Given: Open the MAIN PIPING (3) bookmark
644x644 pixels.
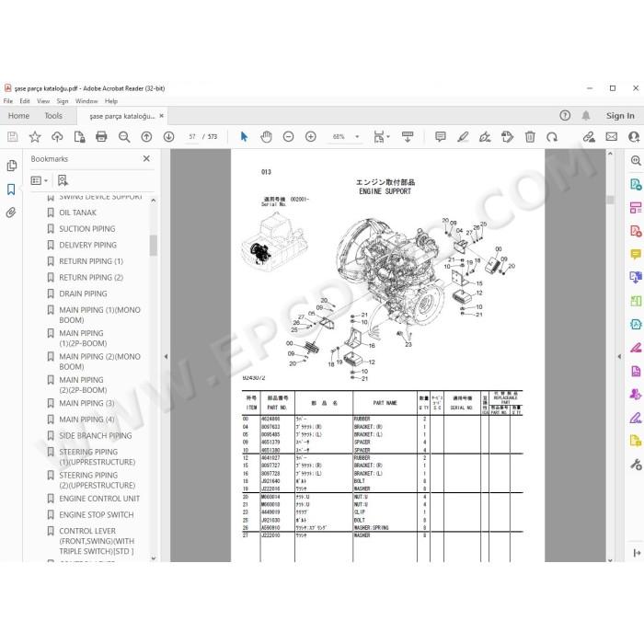Looking at the screenshot, I should pos(86,403).
